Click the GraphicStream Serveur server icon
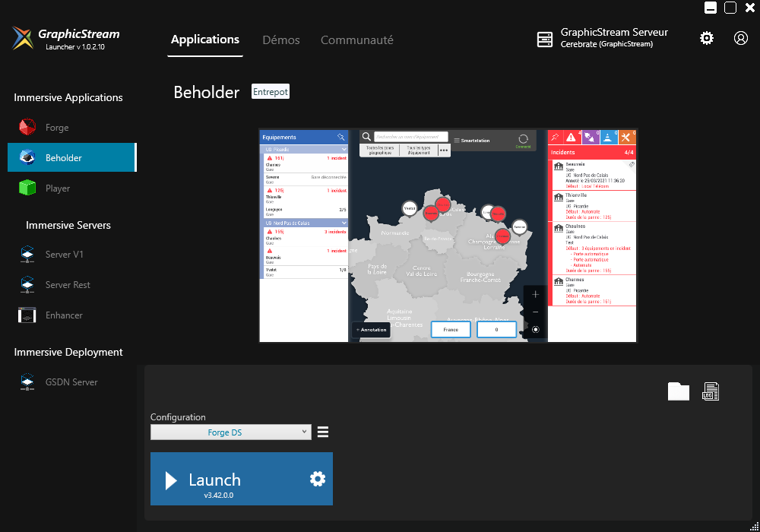Image resolution: width=760 pixels, height=532 pixels. 545,40
